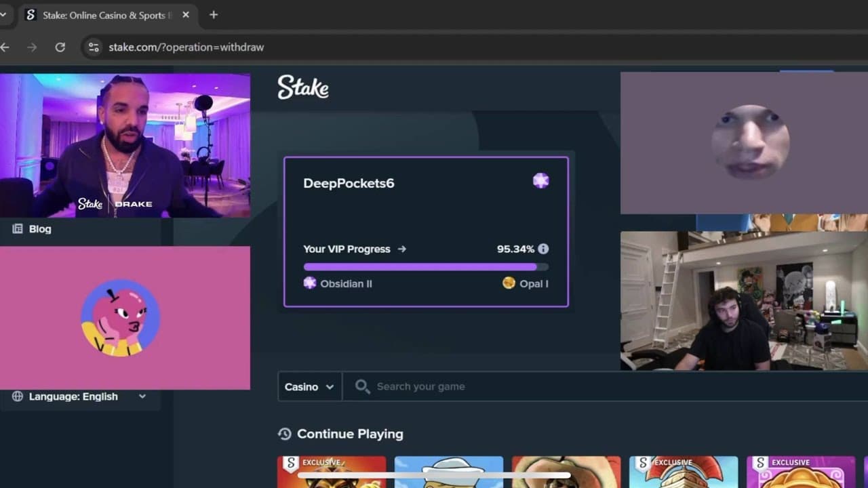
Task: Click the Obsidian II rank icon
Action: (310, 283)
